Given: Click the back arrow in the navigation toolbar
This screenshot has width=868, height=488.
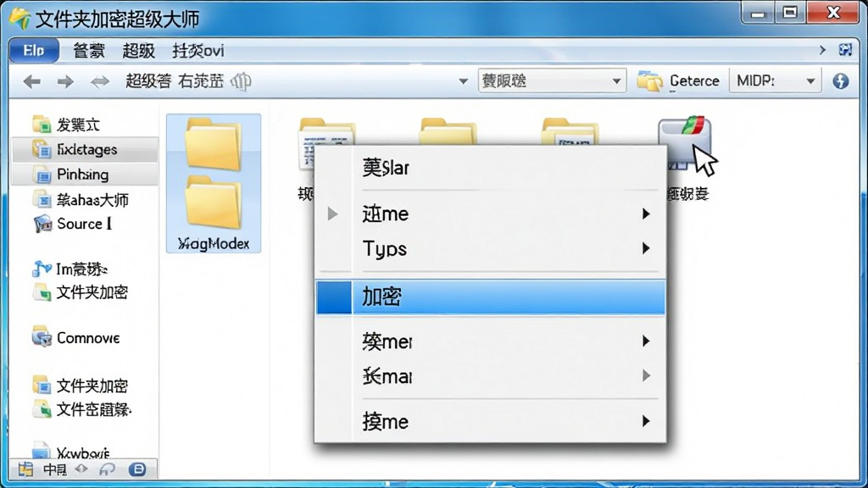Looking at the screenshot, I should pos(32,82).
